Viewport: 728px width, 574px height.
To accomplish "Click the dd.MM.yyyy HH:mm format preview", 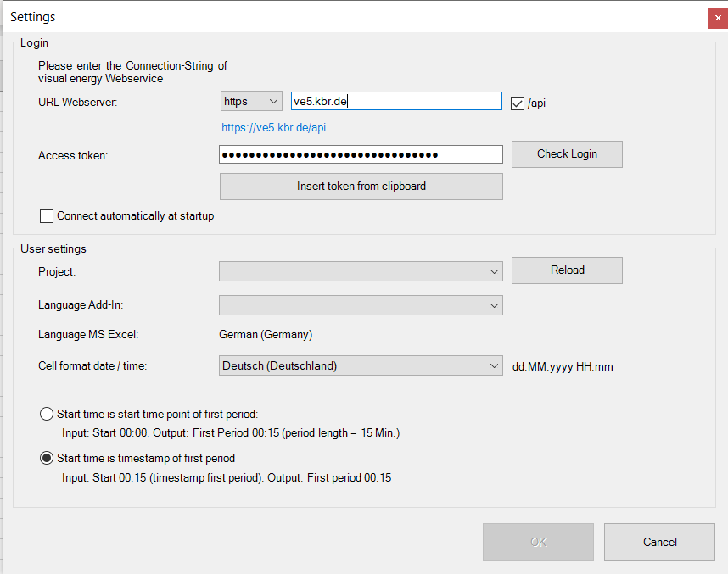I will (x=563, y=367).
